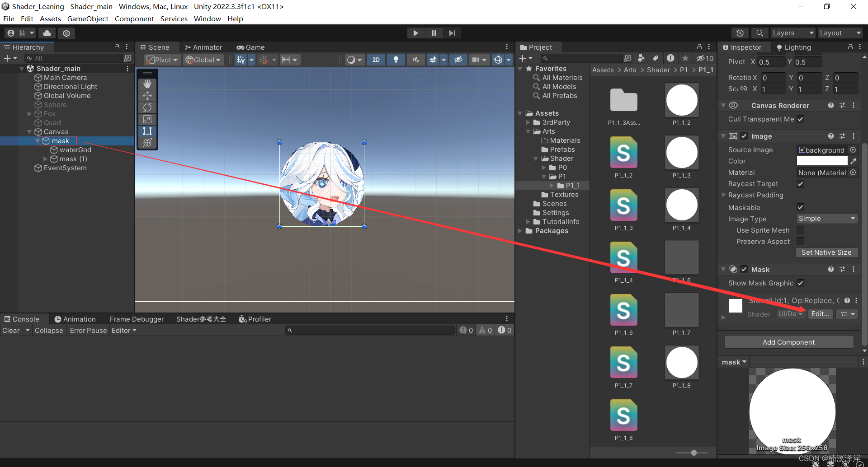Click the Step frame button
Image resolution: width=868 pixels, height=467 pixels.
click(452, 33)
